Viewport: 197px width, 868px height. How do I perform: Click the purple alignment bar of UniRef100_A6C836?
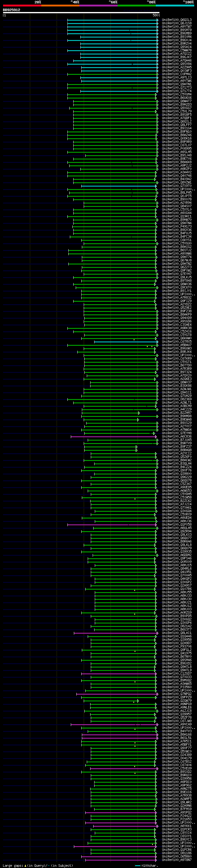(114, 437)
